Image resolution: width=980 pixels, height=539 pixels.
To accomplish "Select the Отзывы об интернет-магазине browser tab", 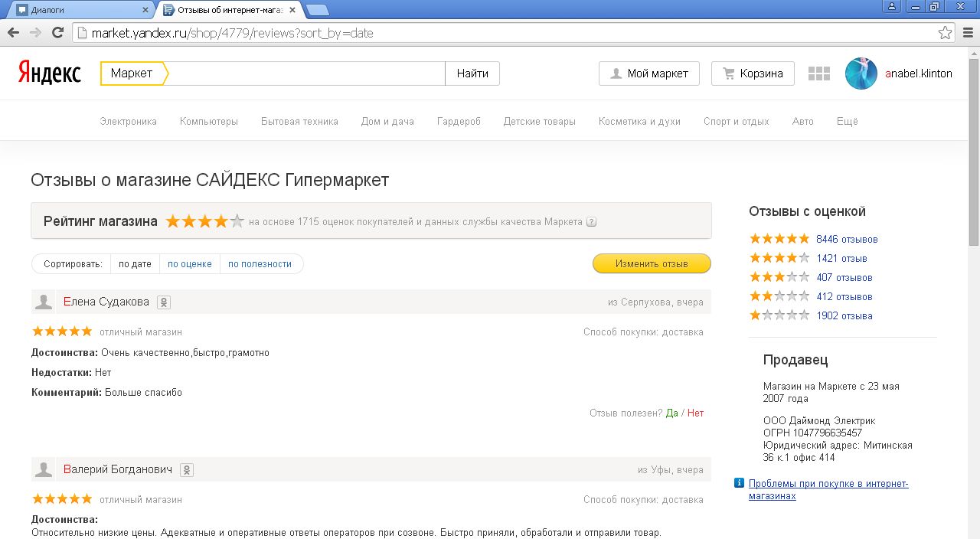I will tap(230, 10).
